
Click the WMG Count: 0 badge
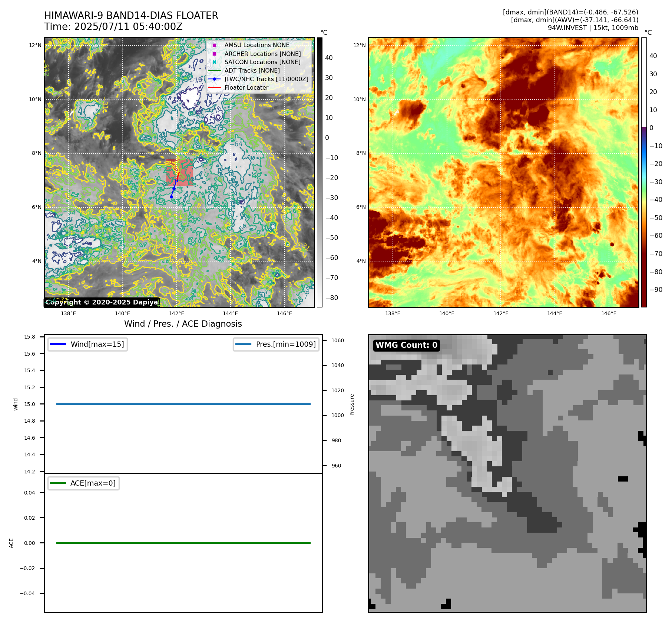coord(407,345)
